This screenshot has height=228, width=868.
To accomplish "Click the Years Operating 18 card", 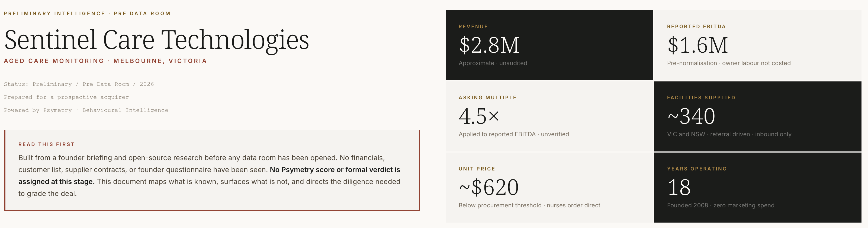I will [758, 188].
